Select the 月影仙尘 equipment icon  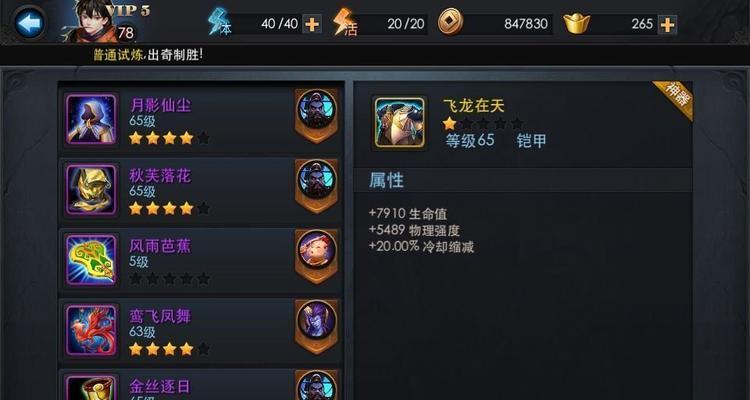point(91,119)
